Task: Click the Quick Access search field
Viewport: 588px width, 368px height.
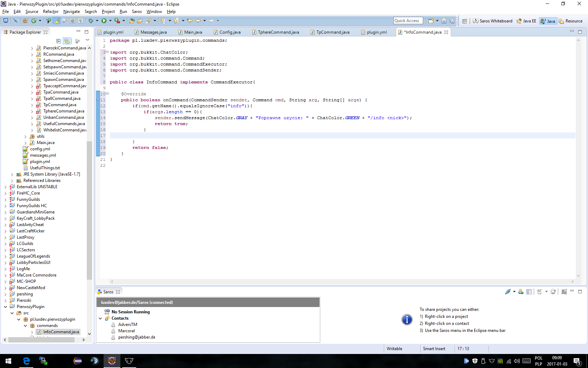Action: [x=408, y=21]
